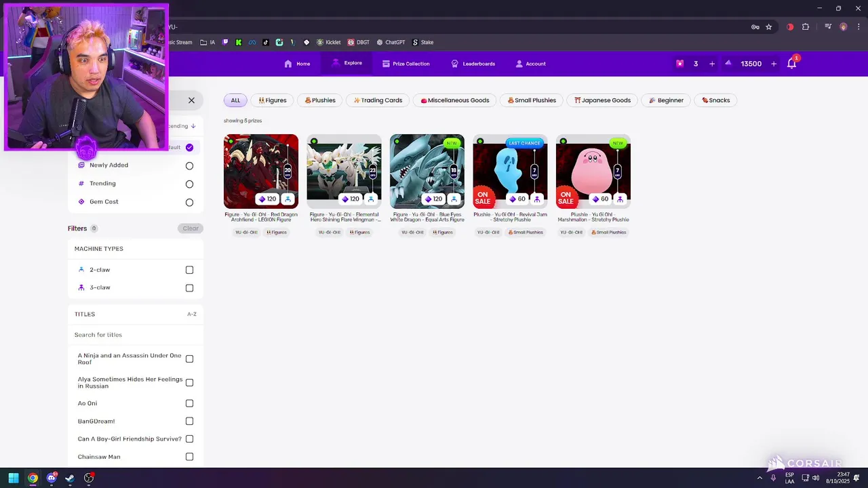The width and height of the screenshot is (868, 488).
Task: Open the Chrome profile avatar
Action: pos(844,27)
